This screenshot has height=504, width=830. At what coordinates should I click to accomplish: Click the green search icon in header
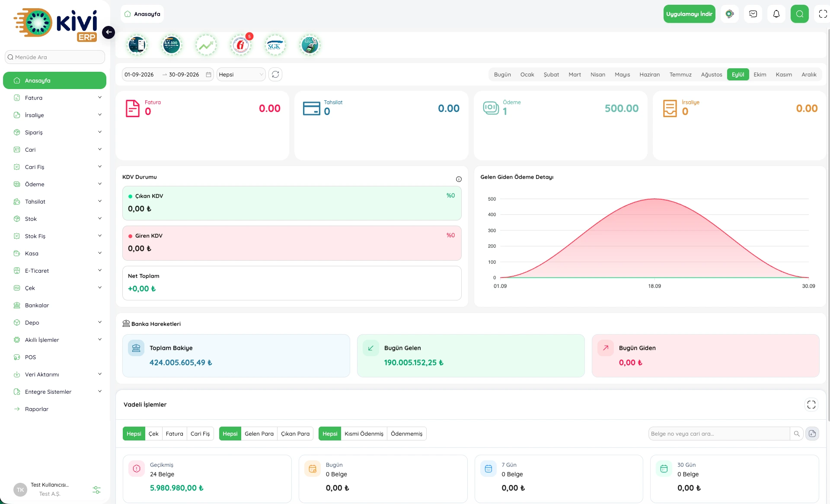coord(800,14)
